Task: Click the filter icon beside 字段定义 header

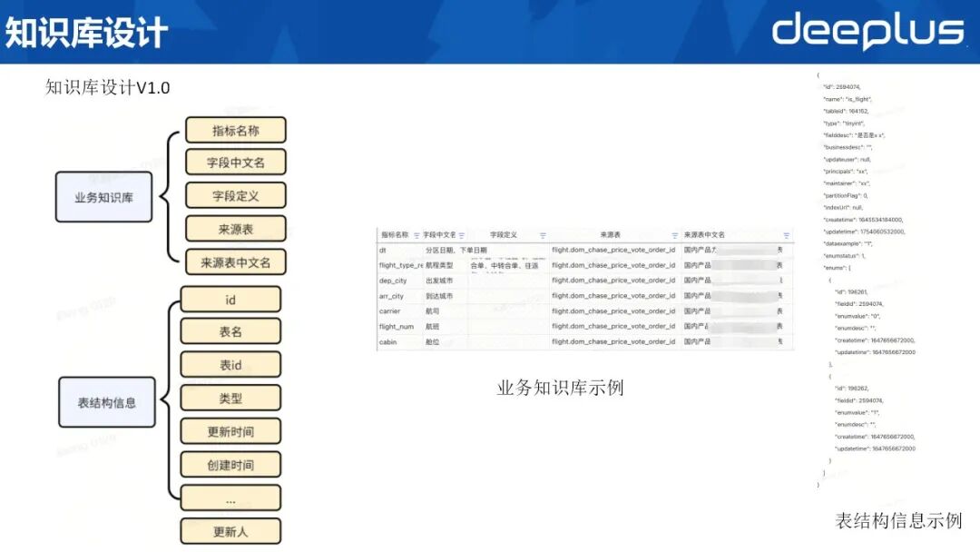Action: coord(544,233)
